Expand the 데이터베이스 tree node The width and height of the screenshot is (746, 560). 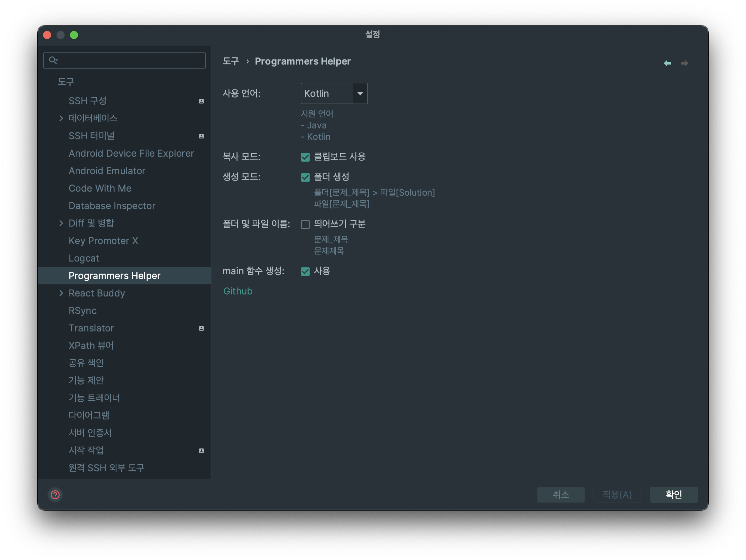tap(61, 118)
